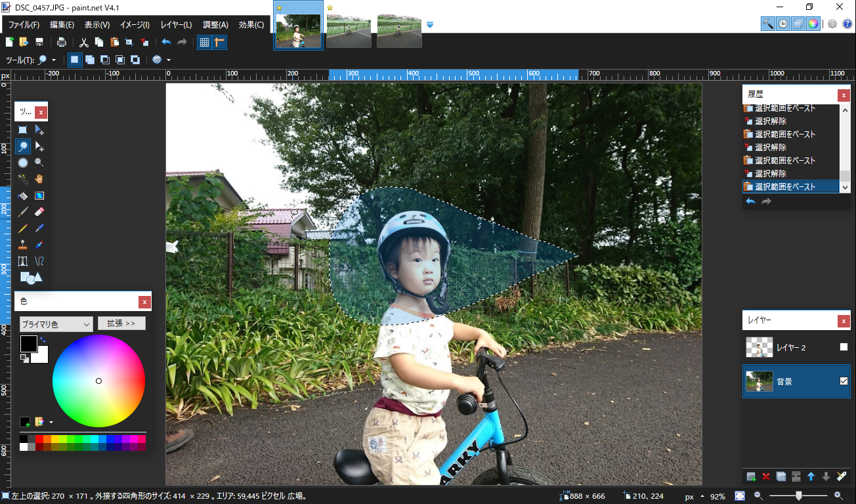Screen dimensions: 856x504
Task: Save the image with floppy disk icon
Action: [39, 42]
